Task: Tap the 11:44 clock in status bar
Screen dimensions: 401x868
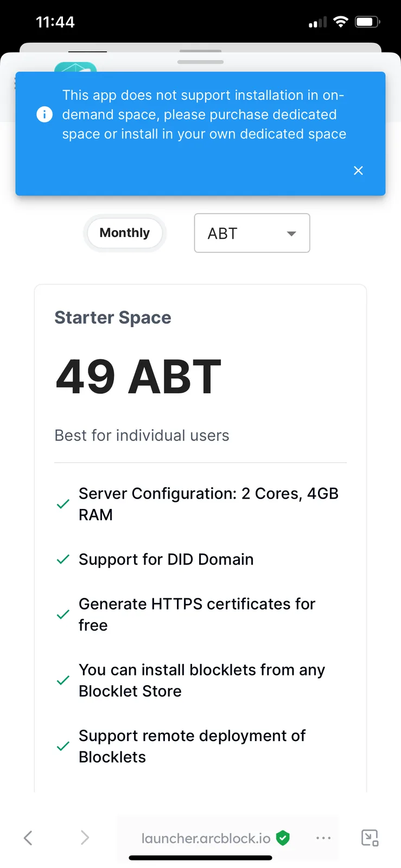Action: [x=55, y=22]
